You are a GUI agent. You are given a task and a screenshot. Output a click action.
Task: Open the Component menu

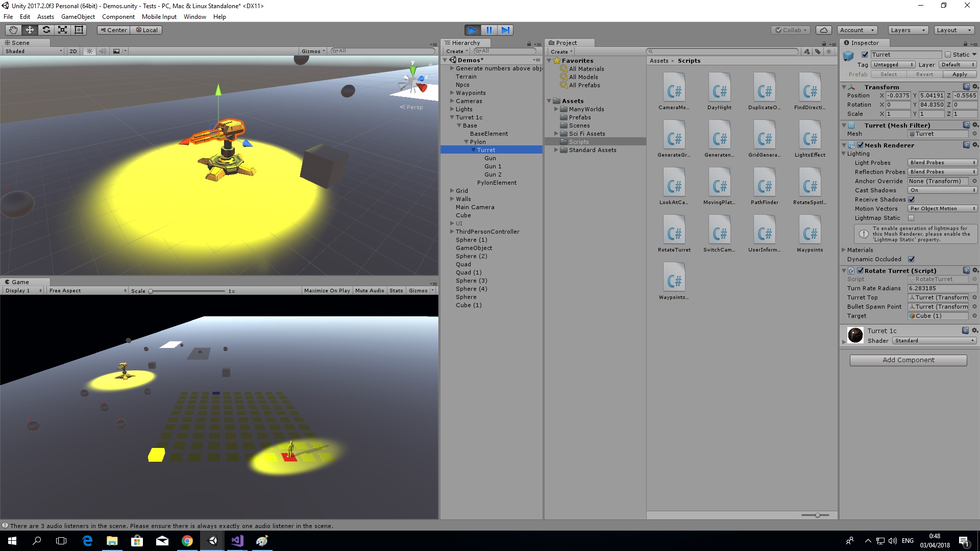(118, 17)
